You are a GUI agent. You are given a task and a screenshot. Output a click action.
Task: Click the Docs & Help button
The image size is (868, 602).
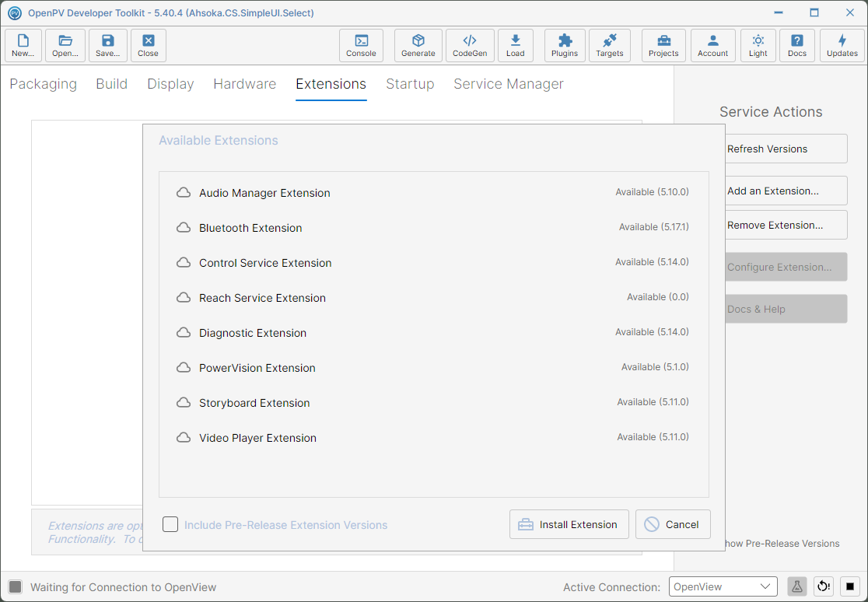(x=786, y=309)
